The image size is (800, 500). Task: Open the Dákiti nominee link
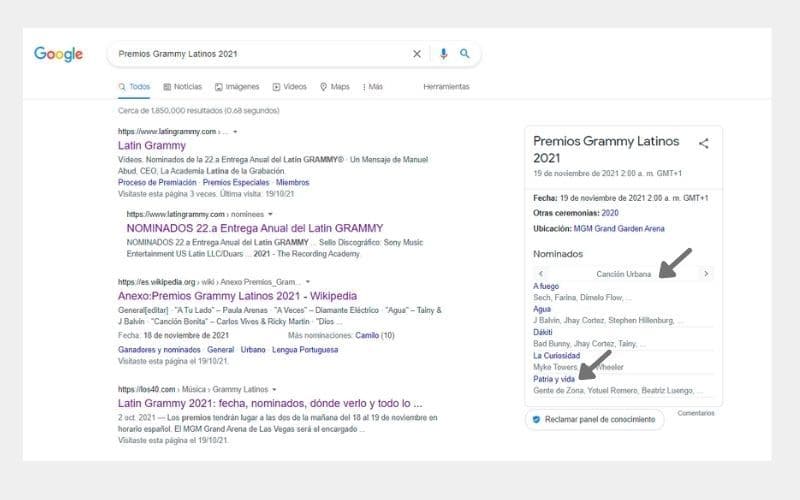coord(543,332)
